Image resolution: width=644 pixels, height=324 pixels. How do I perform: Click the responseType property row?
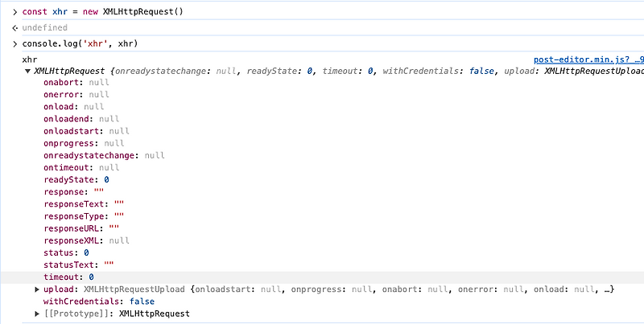(84, 216)
